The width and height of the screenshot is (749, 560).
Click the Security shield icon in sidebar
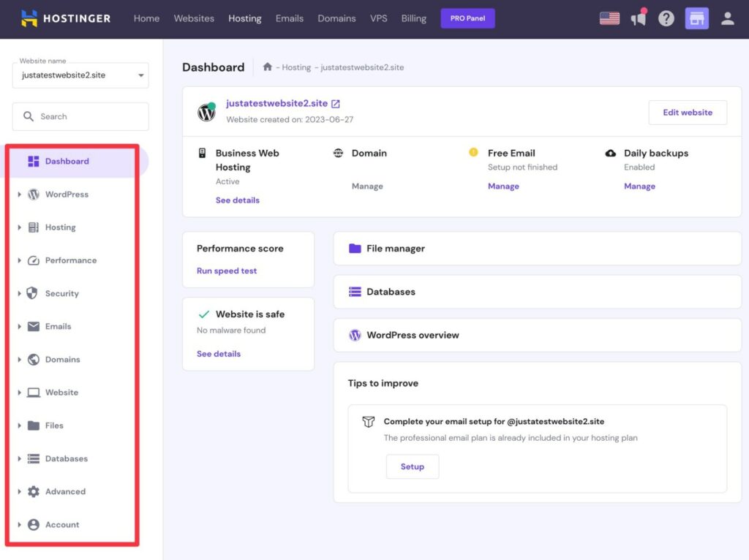(32, 293)
